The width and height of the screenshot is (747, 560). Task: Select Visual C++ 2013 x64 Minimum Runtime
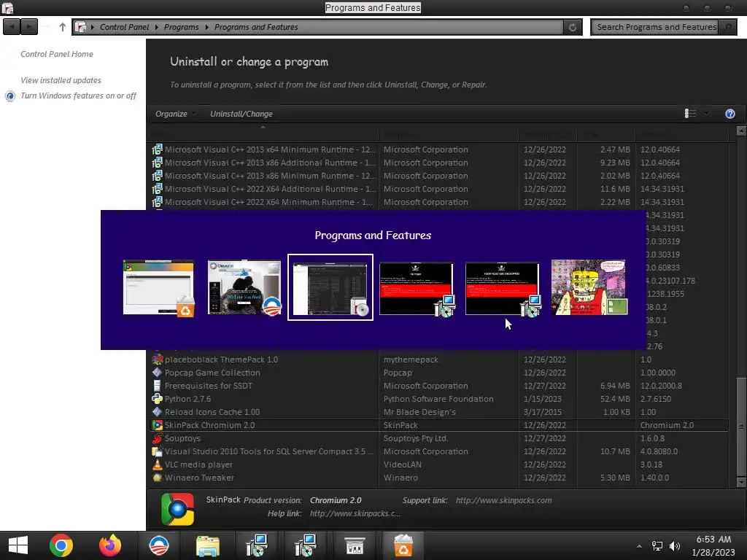pos(439,149)
